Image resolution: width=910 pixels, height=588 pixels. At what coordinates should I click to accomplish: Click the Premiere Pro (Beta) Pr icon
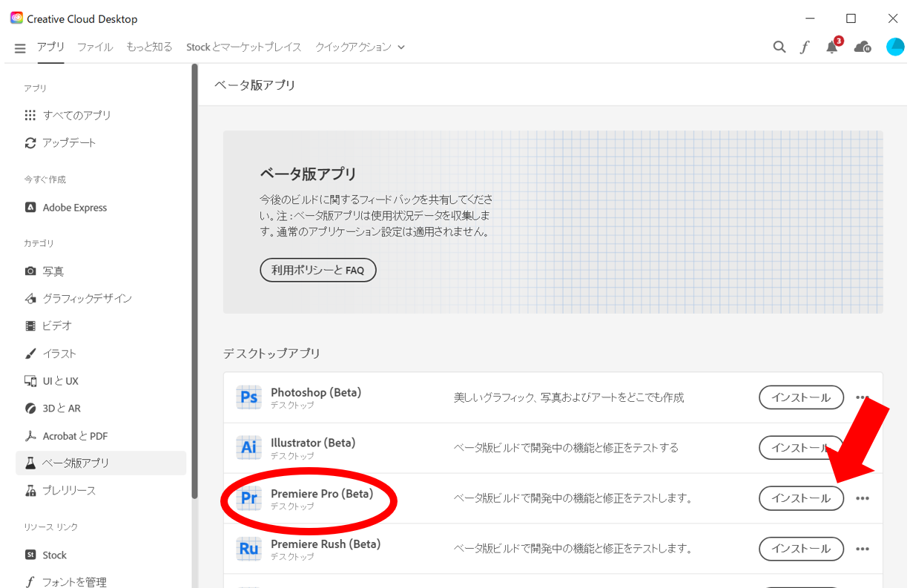tap(249, 498)
